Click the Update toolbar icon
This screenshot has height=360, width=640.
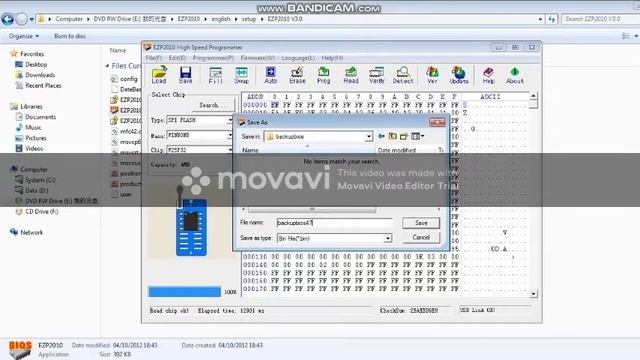click(459, 76)
